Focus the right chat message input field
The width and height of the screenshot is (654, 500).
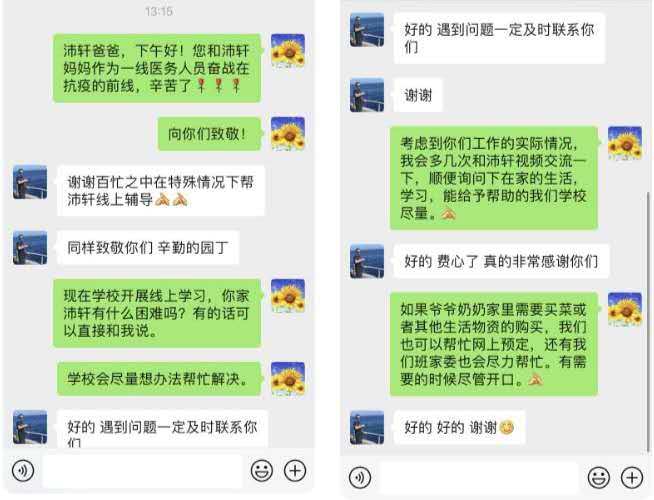pos(479,478)
